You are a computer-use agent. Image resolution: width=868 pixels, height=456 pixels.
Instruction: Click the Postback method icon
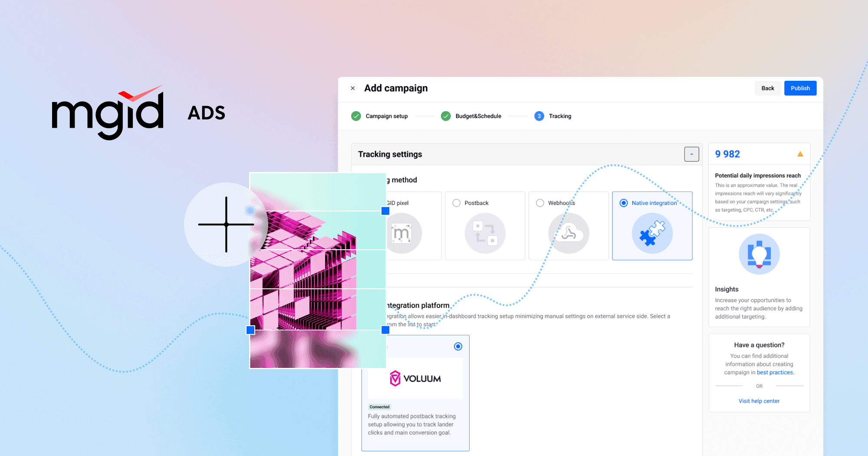point(485,233)
